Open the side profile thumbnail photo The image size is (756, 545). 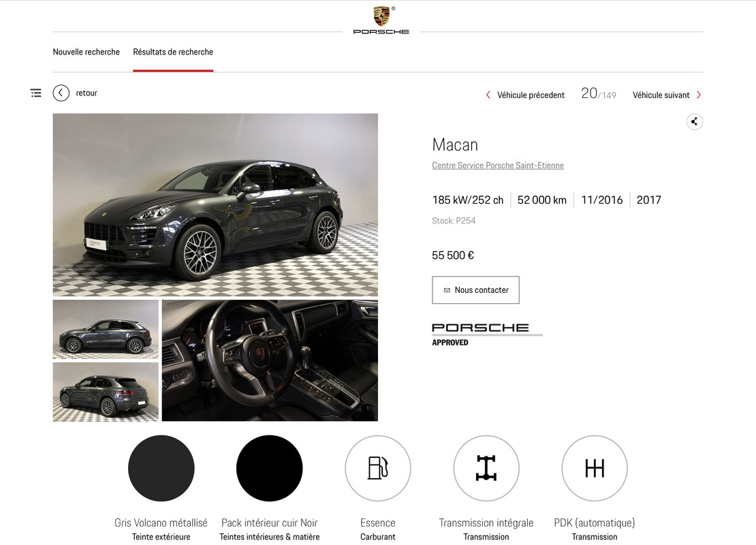(106, 330)
